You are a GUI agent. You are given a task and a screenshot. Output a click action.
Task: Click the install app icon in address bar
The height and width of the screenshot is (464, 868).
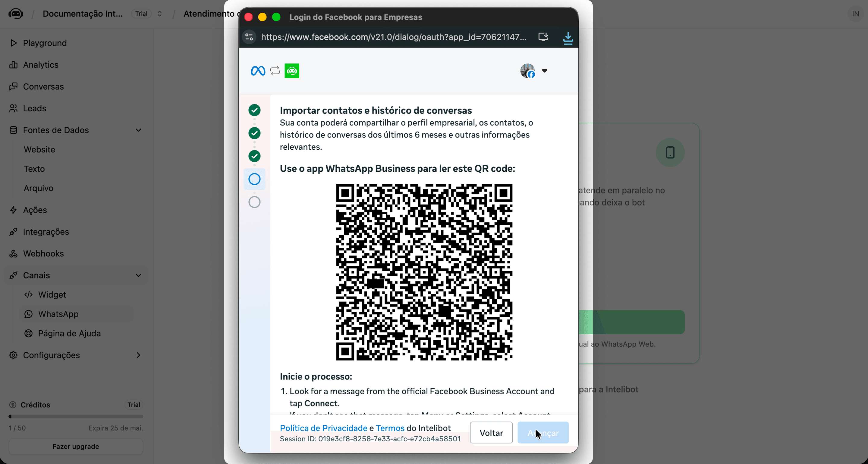pos(543,37)
